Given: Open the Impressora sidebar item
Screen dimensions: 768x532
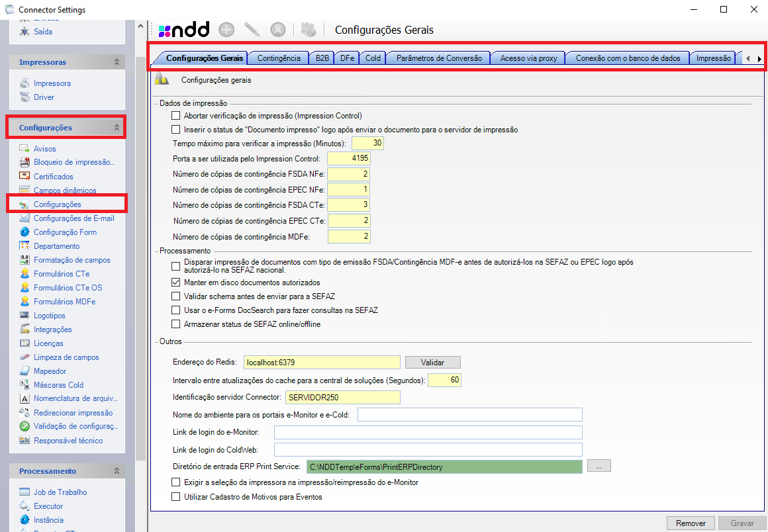Looking at the screenshot, I should [52, 83].
